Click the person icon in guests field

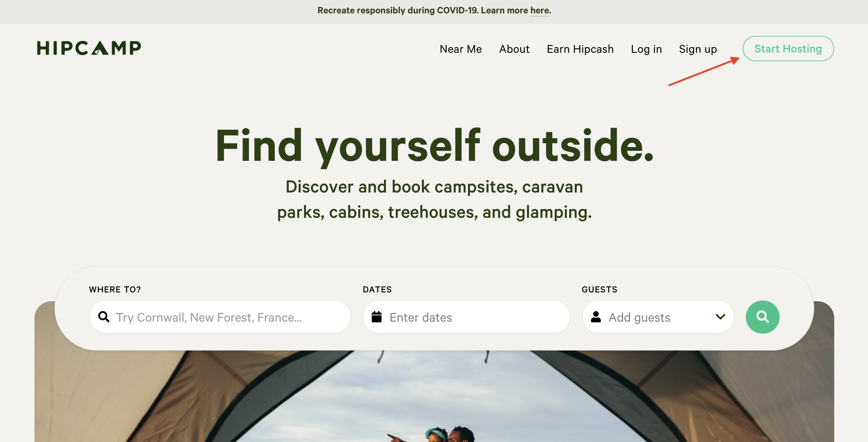click(x=596, y=317)
